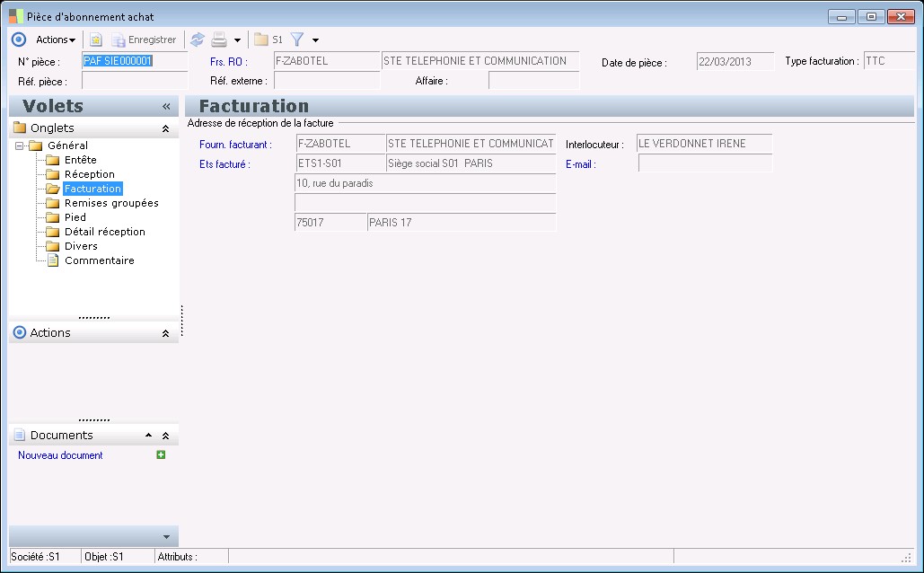Click the Attributs status bar entry
This screenshot has height=573, width=924.
point(191,557)
